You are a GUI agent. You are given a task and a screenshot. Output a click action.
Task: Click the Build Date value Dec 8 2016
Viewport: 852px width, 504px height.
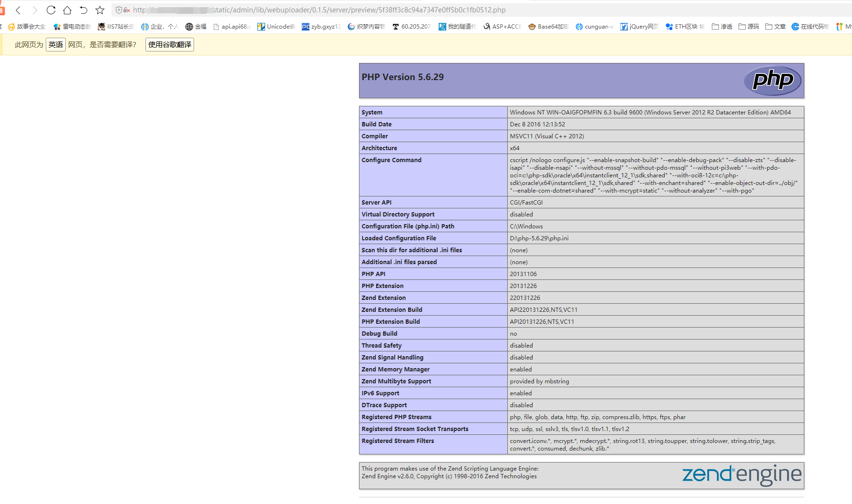[x=537, y=124]
